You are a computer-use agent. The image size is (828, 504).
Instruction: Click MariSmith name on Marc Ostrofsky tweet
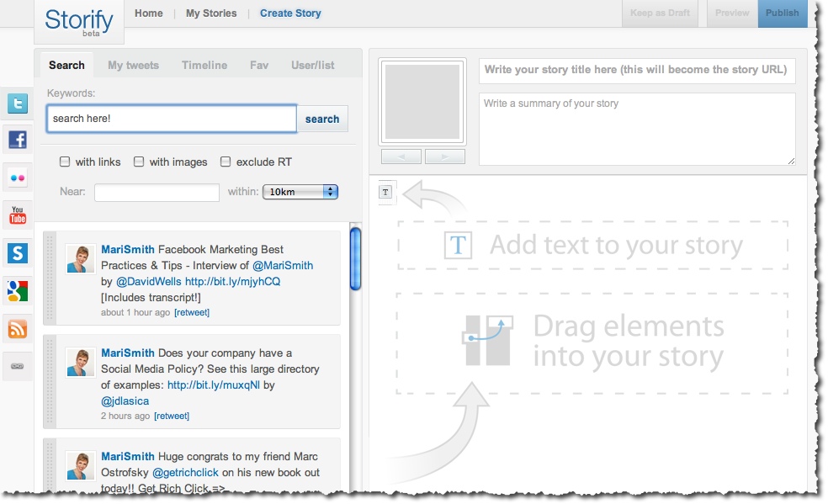128,456
